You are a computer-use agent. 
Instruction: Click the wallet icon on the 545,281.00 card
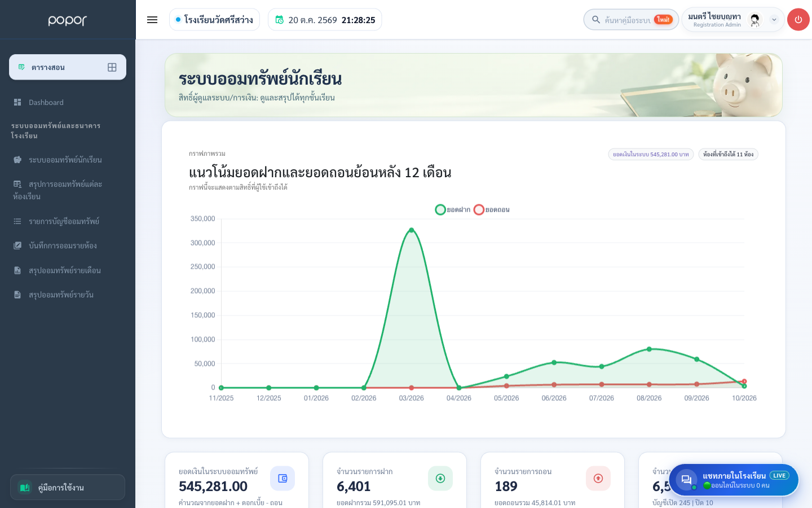[283, 478]
